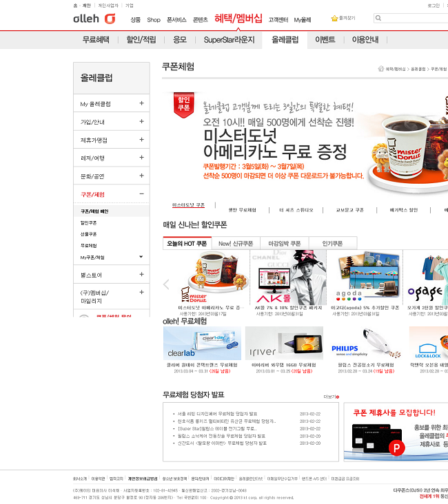This screenshot has width=448, height=504.
Task: Switch to 오늘의 HOT 쿠폰 tab
Action: (187, 243)
